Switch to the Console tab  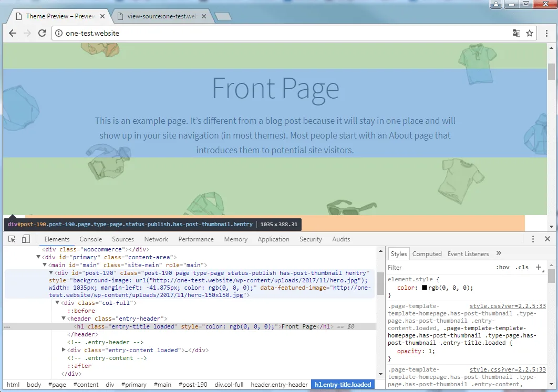pyautogui.click(x=90, y=239)
